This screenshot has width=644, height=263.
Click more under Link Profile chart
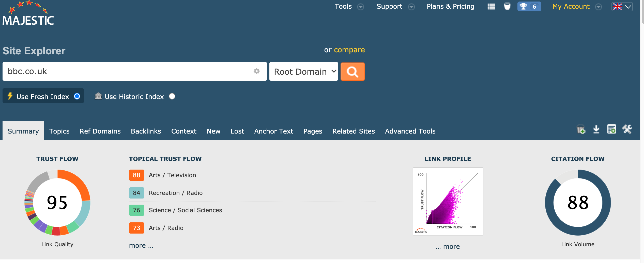448,246
